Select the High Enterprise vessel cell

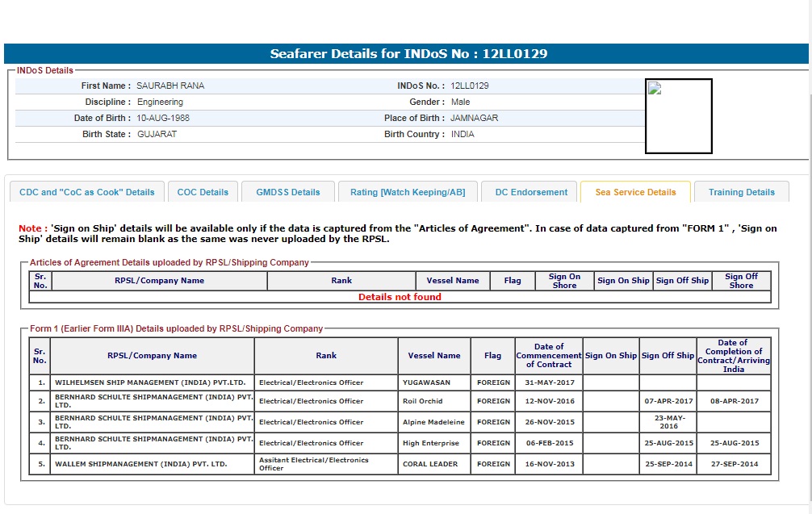434,443
